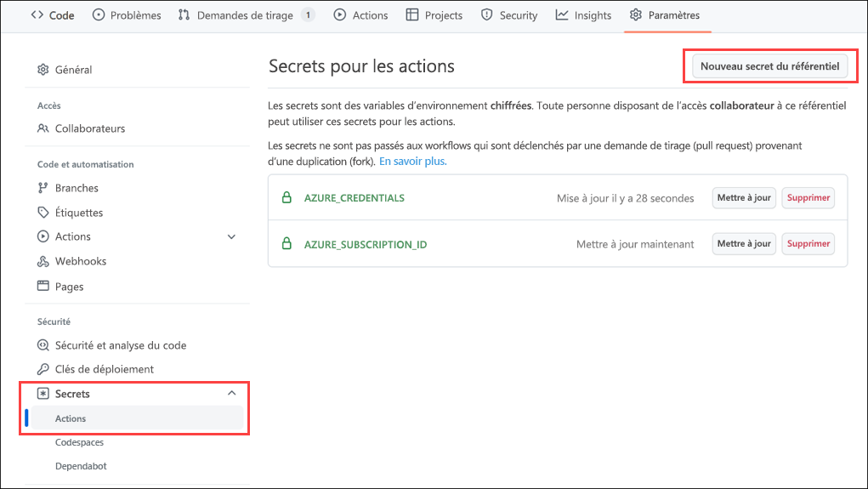Click the Accès section header

pos(48,105)
